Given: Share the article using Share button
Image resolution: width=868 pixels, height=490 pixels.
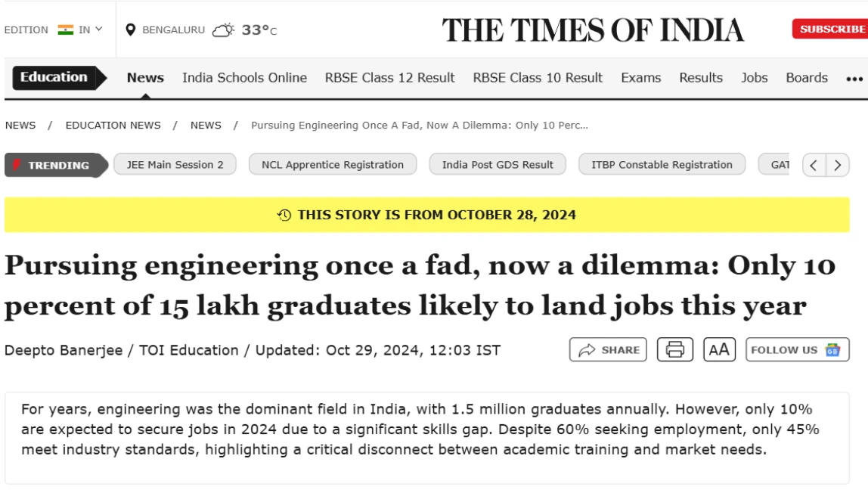Looking at the screenshot, I should [608, 350].
